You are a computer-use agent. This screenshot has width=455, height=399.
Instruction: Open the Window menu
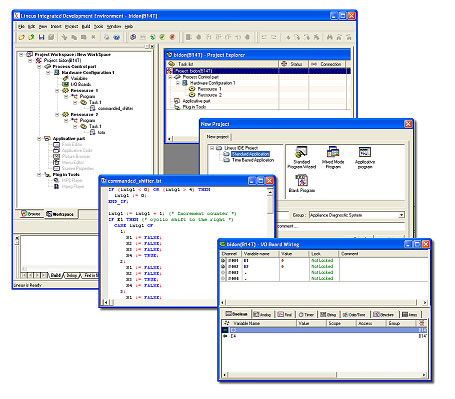click(114, 26)
